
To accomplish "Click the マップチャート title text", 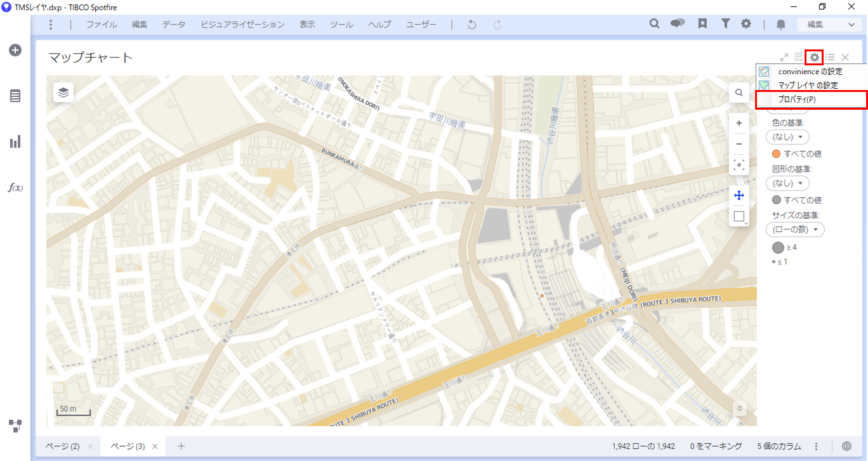I will point(91,58).
